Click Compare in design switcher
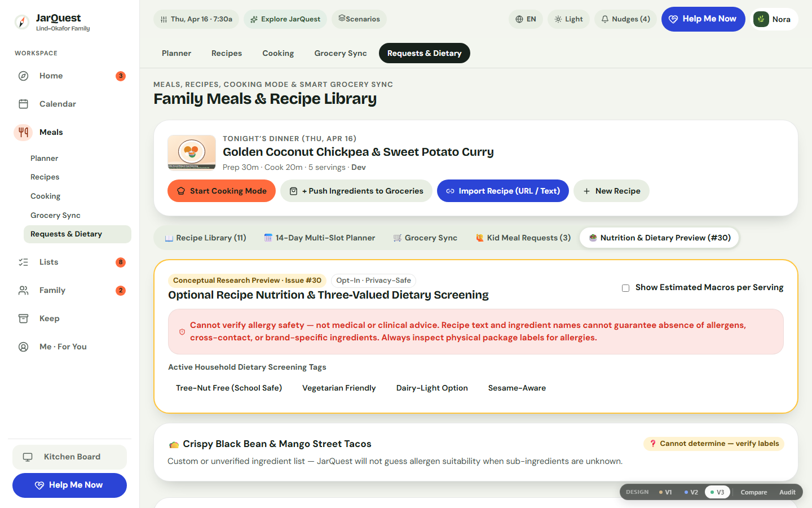Image resolution: width=812 pixels, height=508 pixels. tap(754, 492)
